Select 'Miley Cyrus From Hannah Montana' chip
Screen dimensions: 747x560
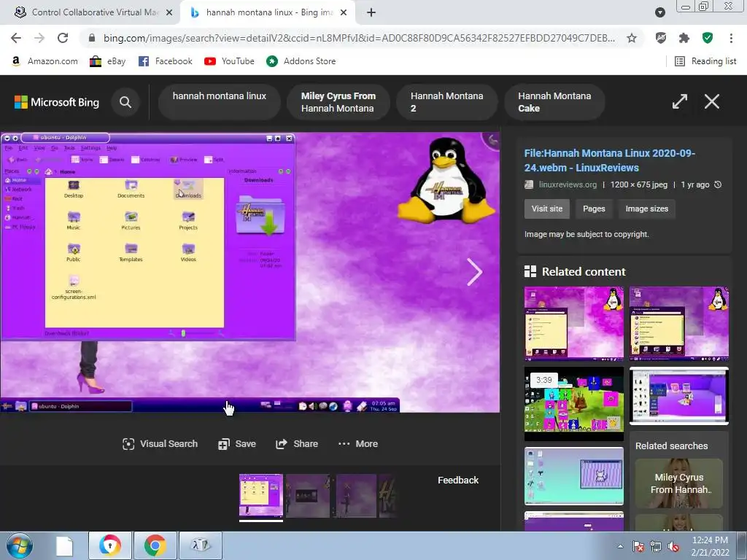pos(338,102)
